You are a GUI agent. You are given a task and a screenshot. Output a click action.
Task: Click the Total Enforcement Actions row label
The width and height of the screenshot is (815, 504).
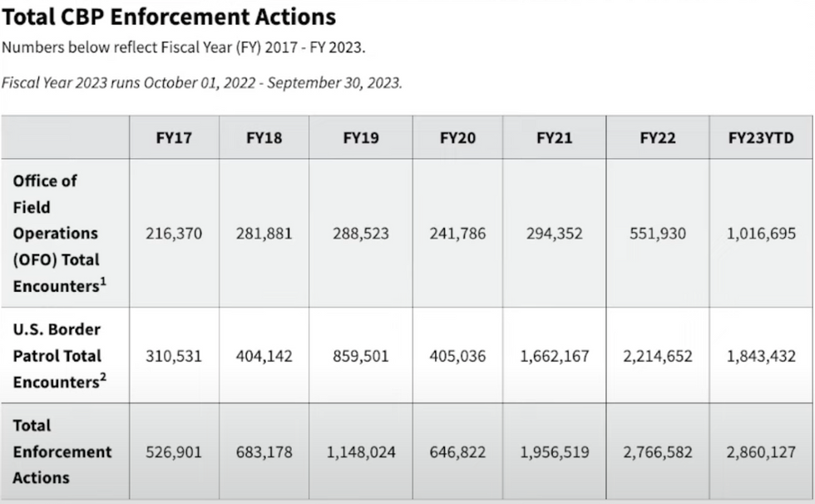(62, 452)
